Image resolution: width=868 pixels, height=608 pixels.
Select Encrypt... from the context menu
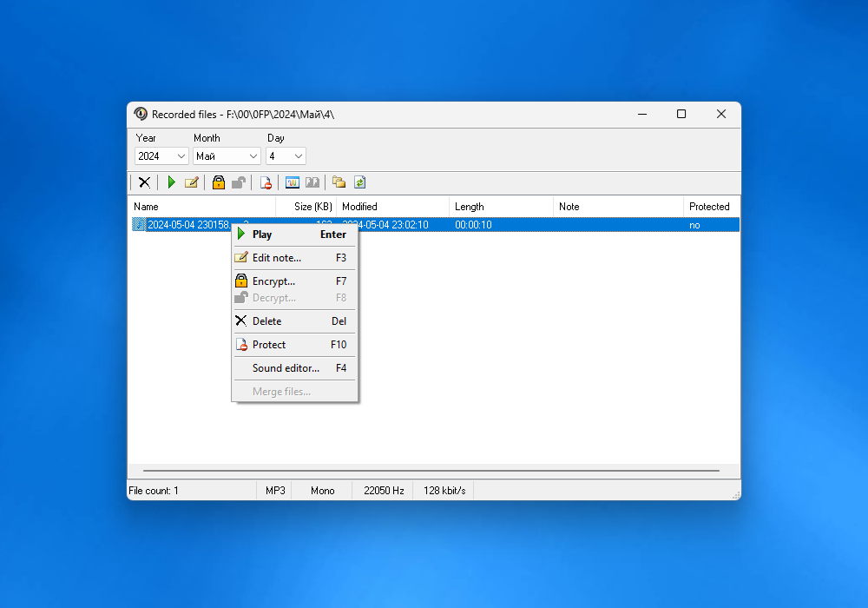coord(295,281)
